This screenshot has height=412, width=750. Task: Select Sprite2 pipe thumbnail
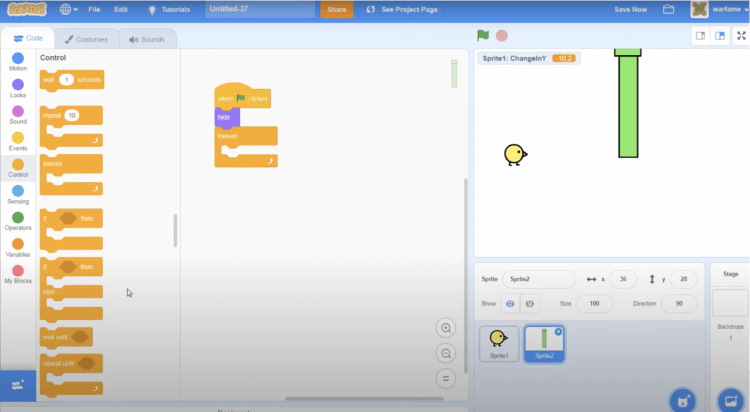[544, 344]
